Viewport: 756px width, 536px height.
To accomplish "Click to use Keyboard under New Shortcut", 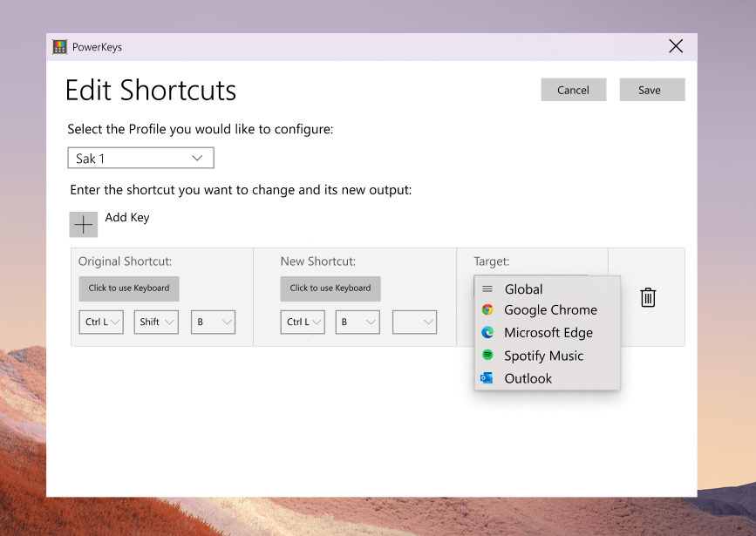I will point(330,288).
